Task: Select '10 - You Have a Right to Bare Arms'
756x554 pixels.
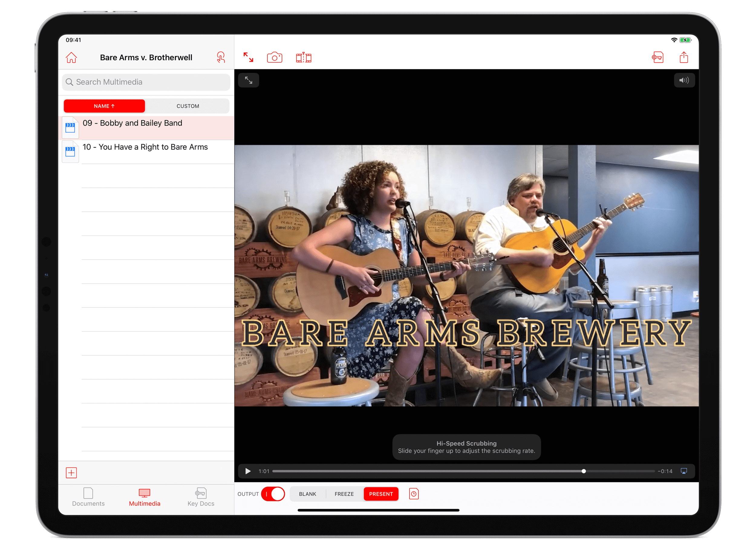Action: coord(146,152)
